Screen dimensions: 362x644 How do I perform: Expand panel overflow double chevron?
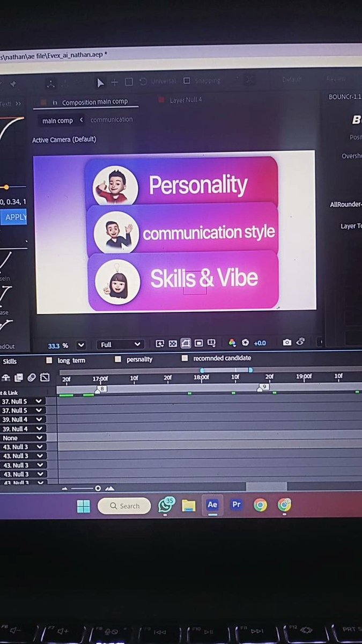coord(18,104)
